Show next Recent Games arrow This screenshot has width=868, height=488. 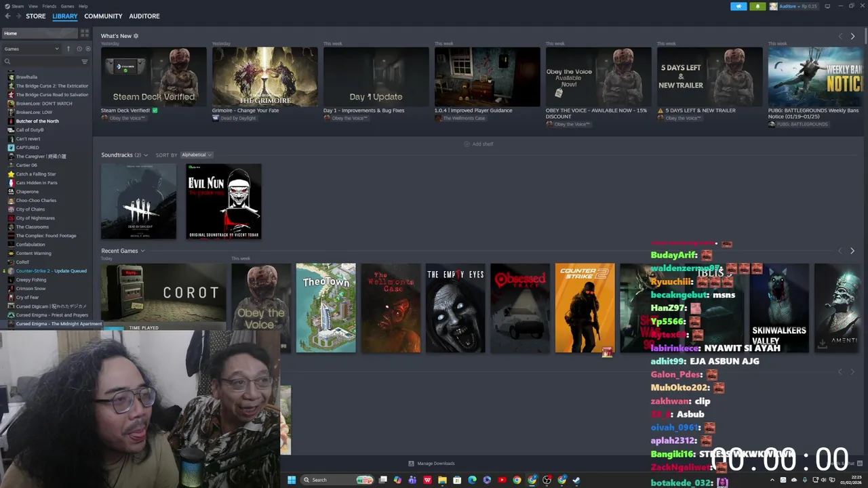(x=852, y=251)
